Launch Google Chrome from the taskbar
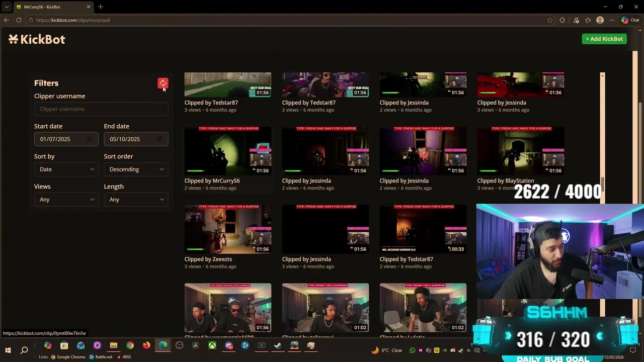The image size is (644, 362). point(130,345)
